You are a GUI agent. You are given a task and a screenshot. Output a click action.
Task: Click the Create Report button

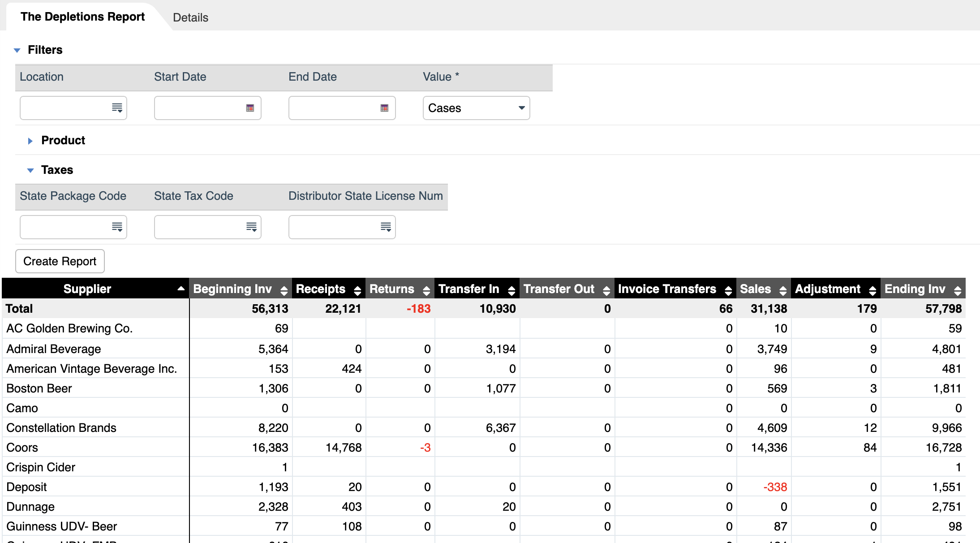point(60,261)
